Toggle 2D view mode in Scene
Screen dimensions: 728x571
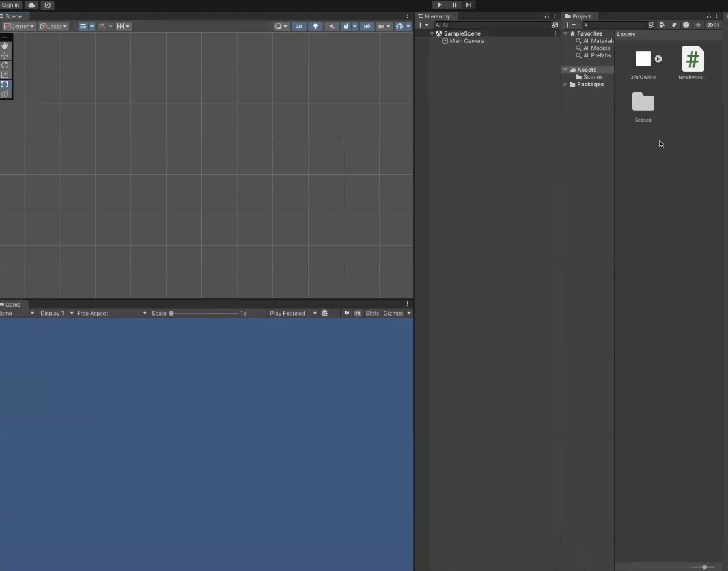pyautogui.click(x=299, y=27)
